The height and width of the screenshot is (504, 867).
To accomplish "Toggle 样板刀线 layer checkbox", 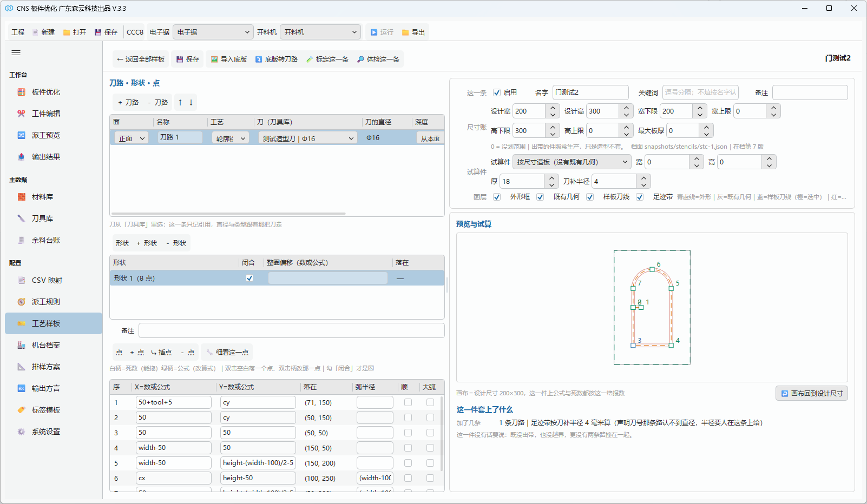I will [x=590, y=197].
